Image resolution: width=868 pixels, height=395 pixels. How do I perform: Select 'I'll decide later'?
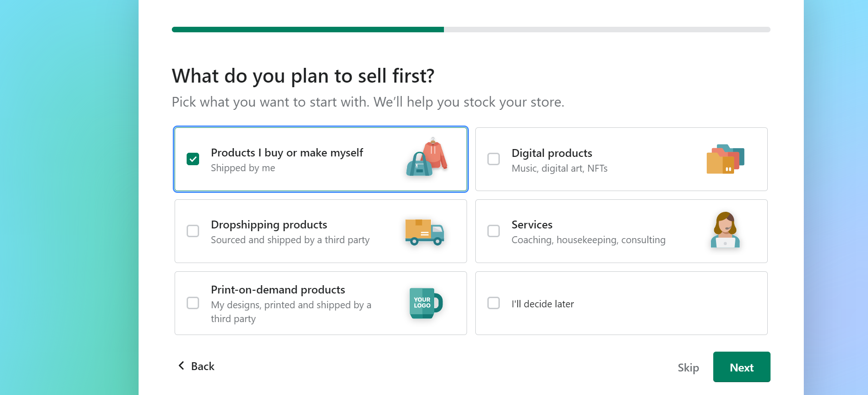pos(493,303)
